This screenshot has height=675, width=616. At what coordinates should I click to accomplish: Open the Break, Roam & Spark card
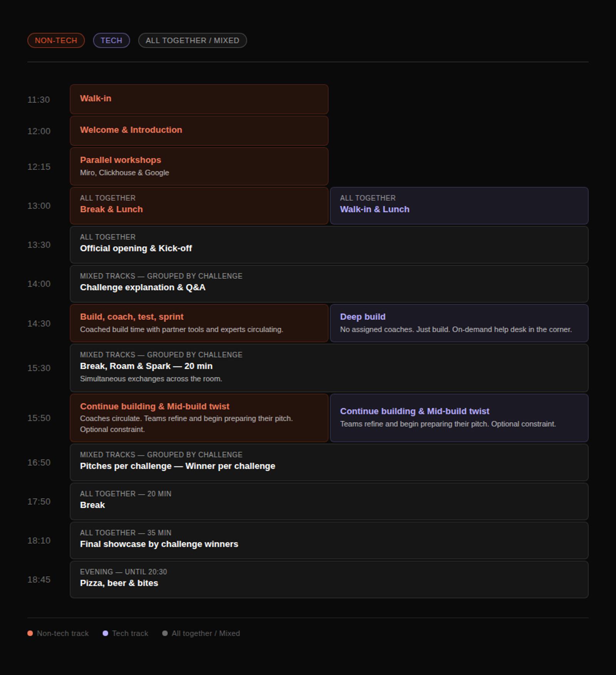point(329,368)
